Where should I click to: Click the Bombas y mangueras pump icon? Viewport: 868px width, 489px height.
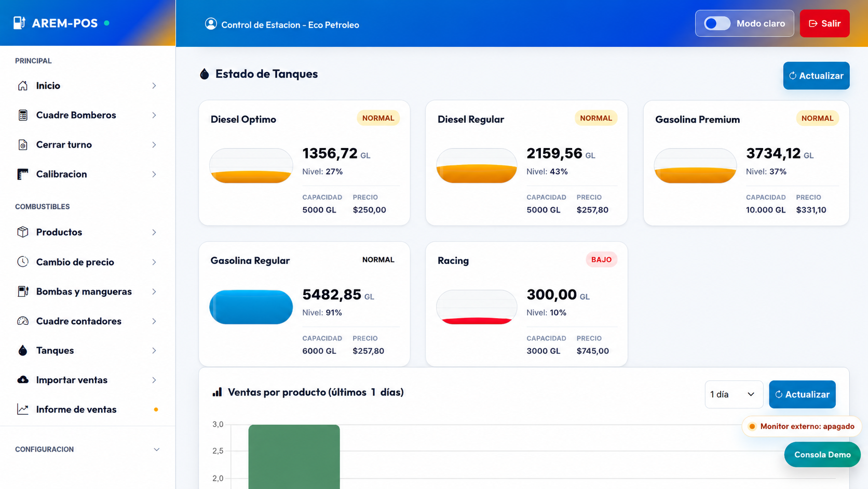[x=23, y=292]
